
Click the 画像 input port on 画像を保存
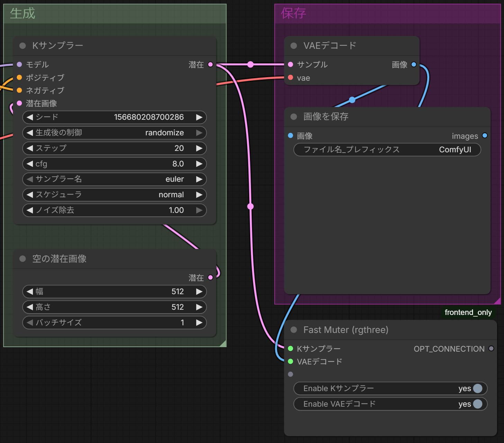[290, 136]
